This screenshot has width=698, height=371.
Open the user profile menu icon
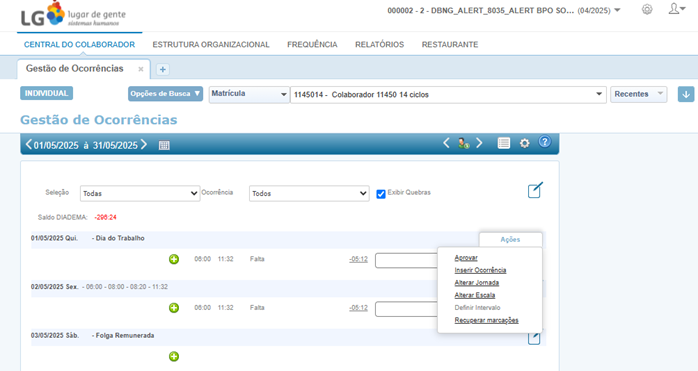[677, 9]
